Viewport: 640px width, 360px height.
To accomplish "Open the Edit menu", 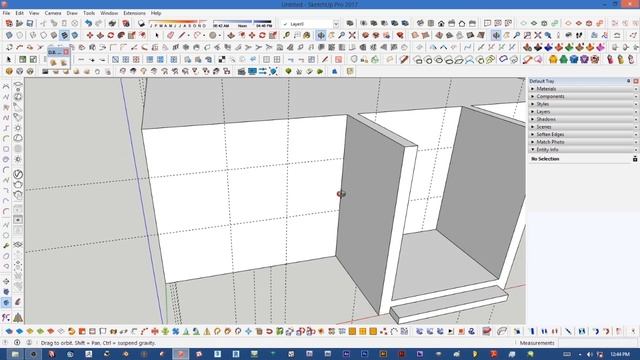I will tap(19, 13).
